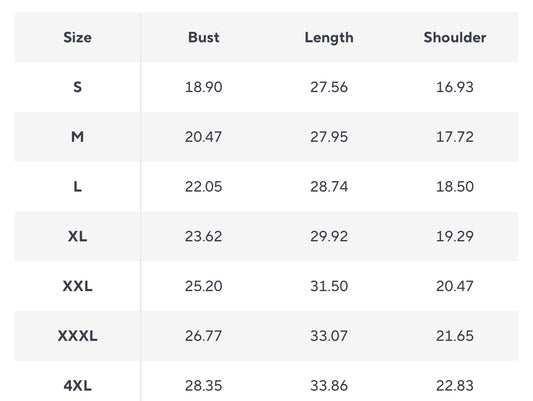Click bust value 23.62 for size XL
Image resolution: width=533 pixels, height=401 pixels.
(x=204, y=236)
